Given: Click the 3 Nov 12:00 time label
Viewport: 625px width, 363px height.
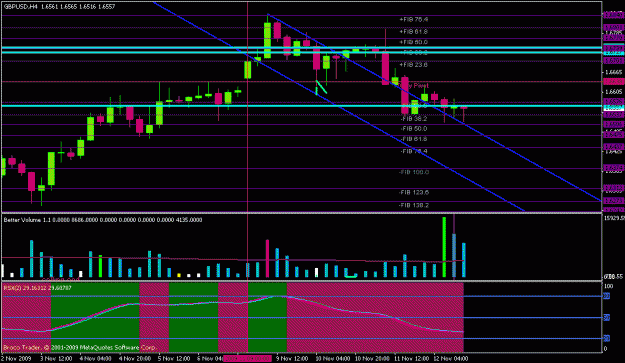Looking at the screenshot, I should 55,359.
